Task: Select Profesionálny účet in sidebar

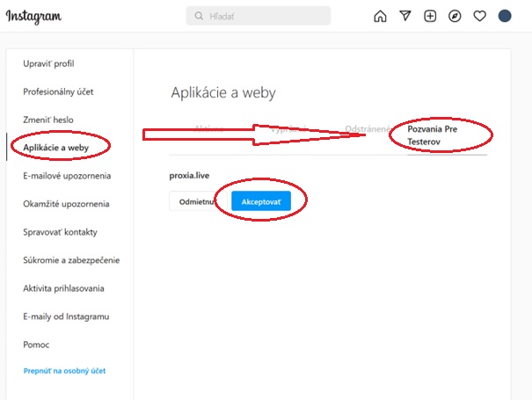Action: click(x=58, y=91)
